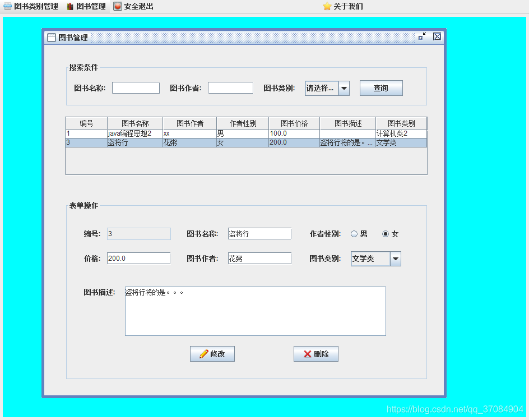The width and height of the screenshot is (529, 420).
Task: Select the java编程思想2 table row
Action: coord(246,133)
